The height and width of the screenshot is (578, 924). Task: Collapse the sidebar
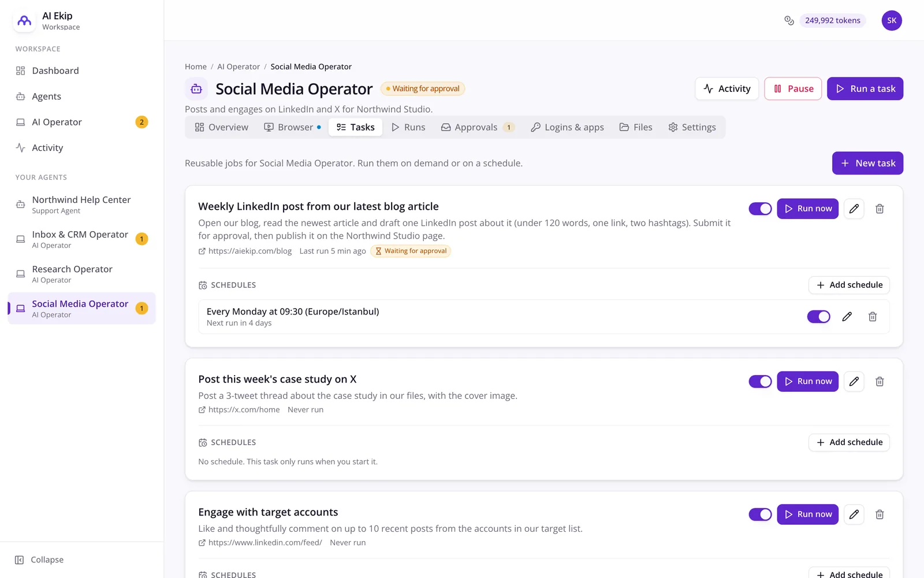[x=39, y=560]
